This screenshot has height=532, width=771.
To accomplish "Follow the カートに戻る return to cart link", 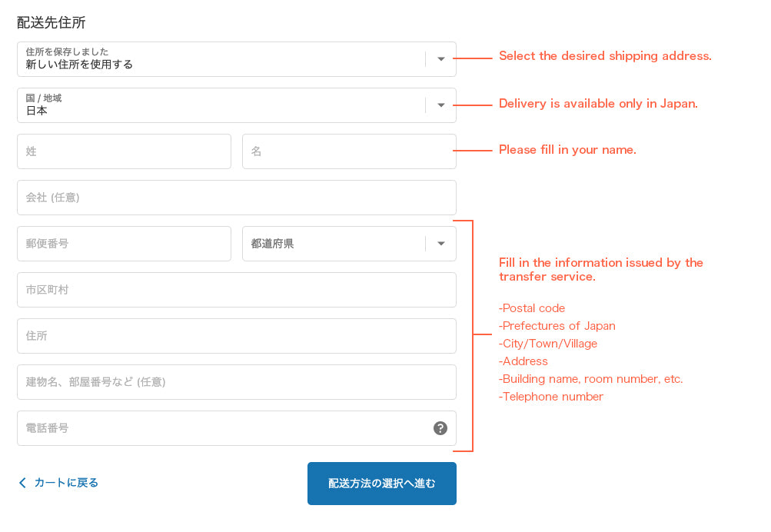I will pyautogui.click(x=66, y=483).
